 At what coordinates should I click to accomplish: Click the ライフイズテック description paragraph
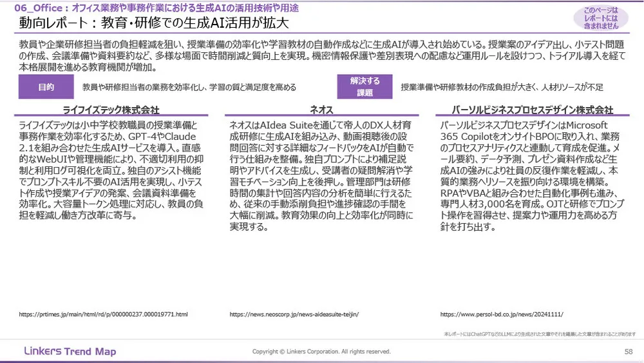pyautogui.click(x=111, y=170)
